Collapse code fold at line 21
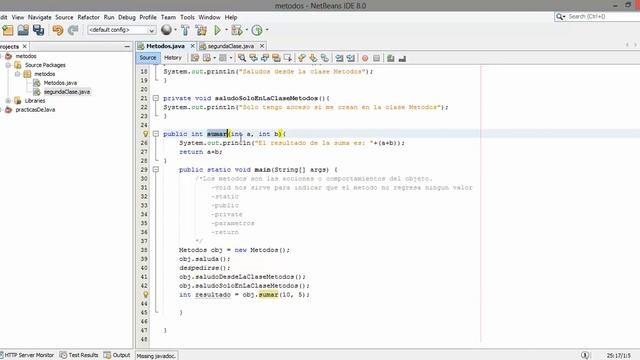Viewport: 640px width, 360px height. 156,98
